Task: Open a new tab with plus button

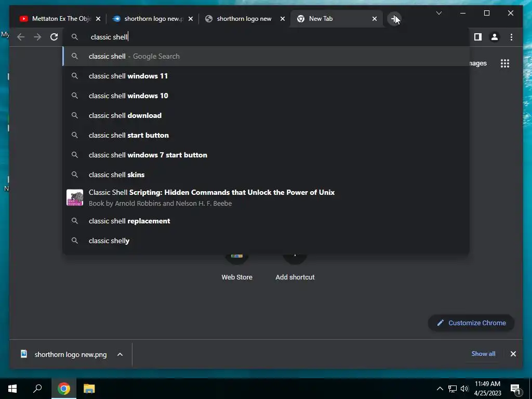Action: pyautogui.click(x=394, y=19)
